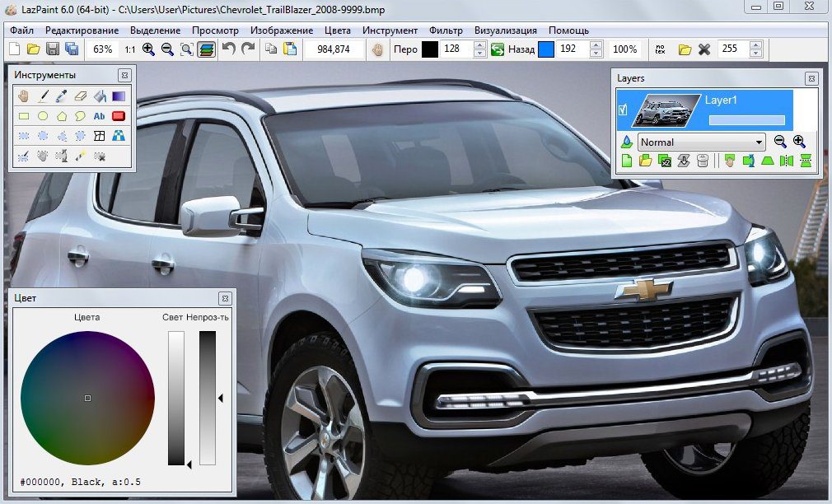
Task: Increase the pen opacity value 128
Action: click(x=479, y=45)
